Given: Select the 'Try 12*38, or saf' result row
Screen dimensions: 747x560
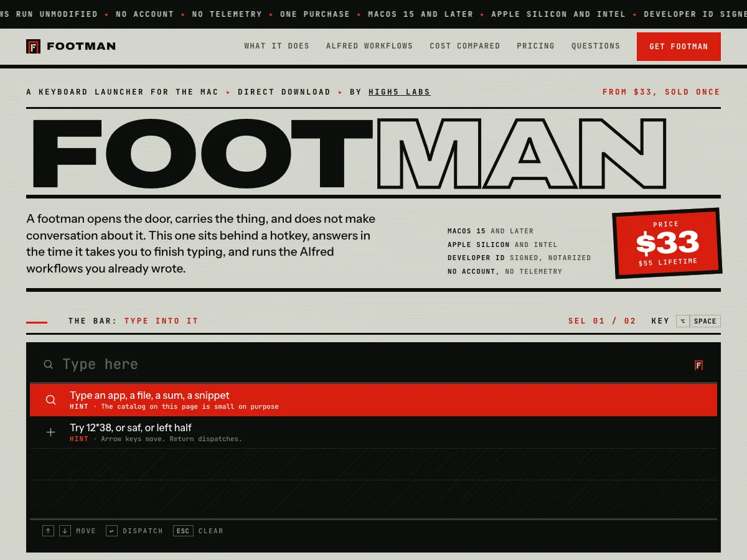Looking at the screenshot, I should click(x=374, y=432).
